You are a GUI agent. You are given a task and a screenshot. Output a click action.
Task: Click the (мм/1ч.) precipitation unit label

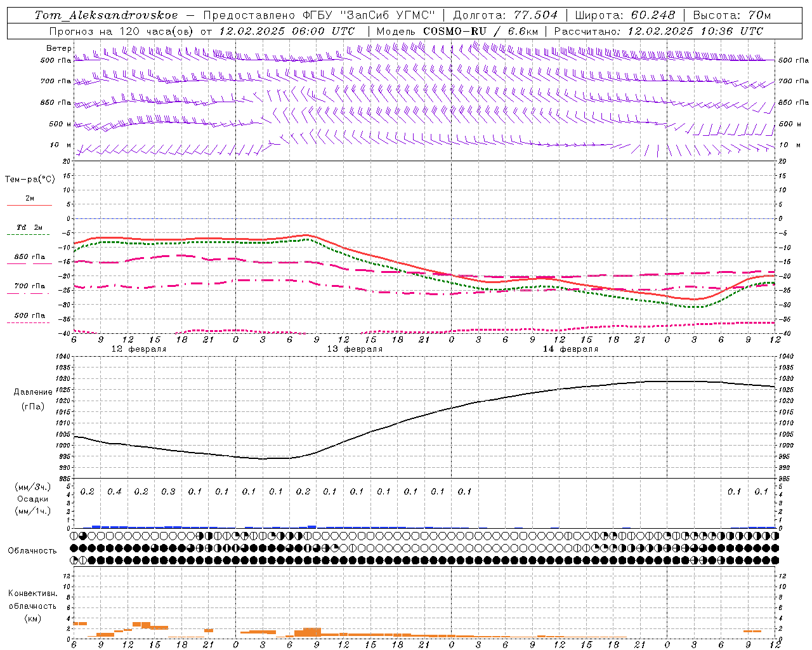click(x=33, y=511)
